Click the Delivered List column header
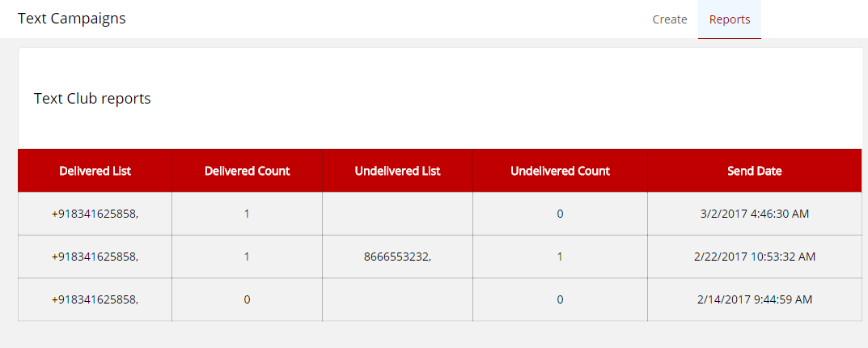This screenshot has height=348, width=868. tap(95, 171)
